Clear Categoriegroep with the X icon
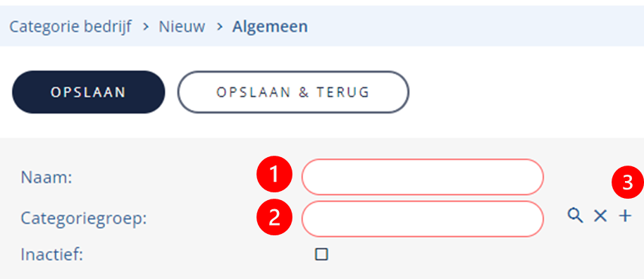Image resolution: width=644 pixels, height=279 pixels. click(600, 216)
